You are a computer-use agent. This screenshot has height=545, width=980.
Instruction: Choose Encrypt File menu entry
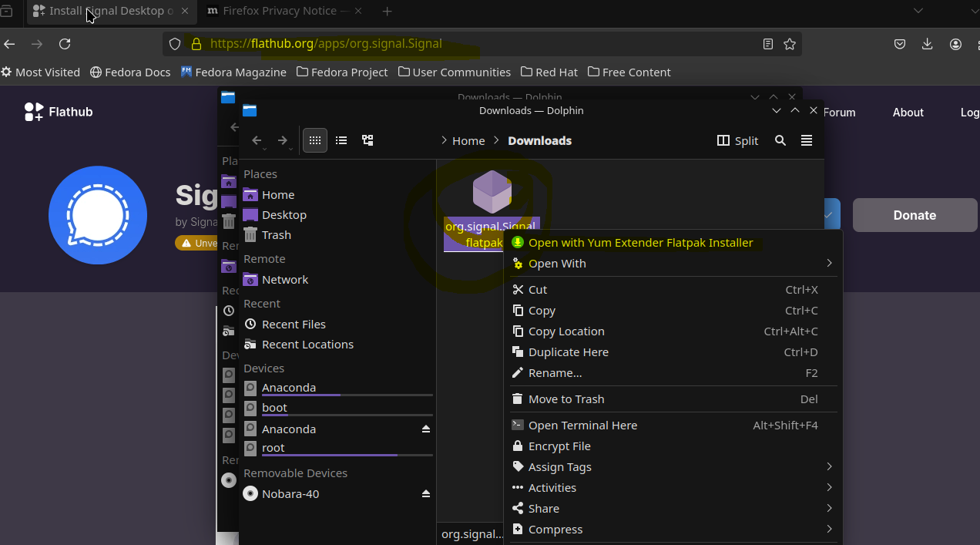(x=675, y=446)
